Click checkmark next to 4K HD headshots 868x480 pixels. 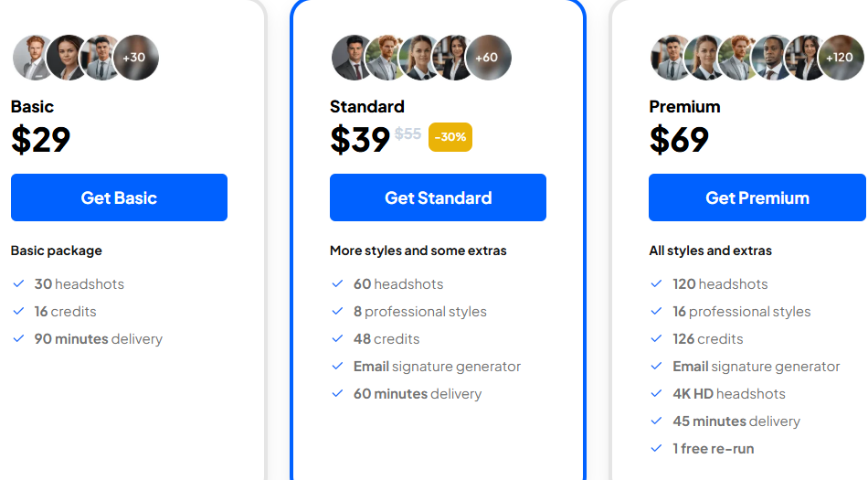657,394
